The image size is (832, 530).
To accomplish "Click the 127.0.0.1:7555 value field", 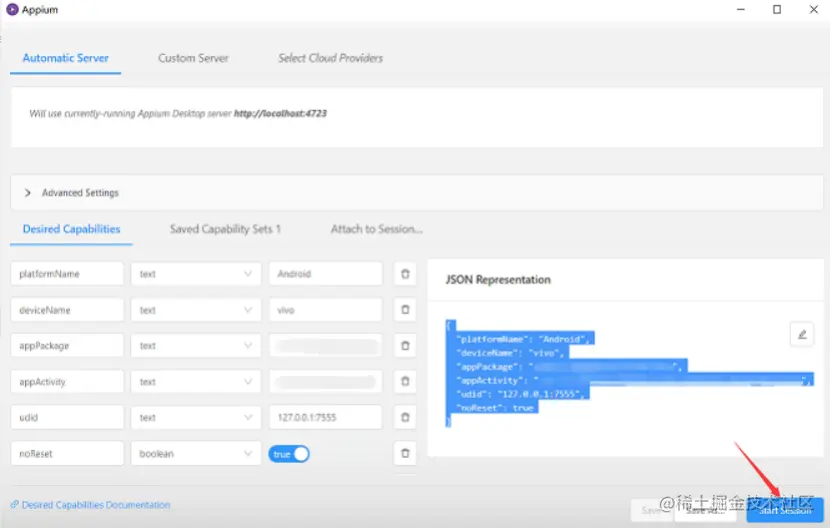I will (326, 418).
